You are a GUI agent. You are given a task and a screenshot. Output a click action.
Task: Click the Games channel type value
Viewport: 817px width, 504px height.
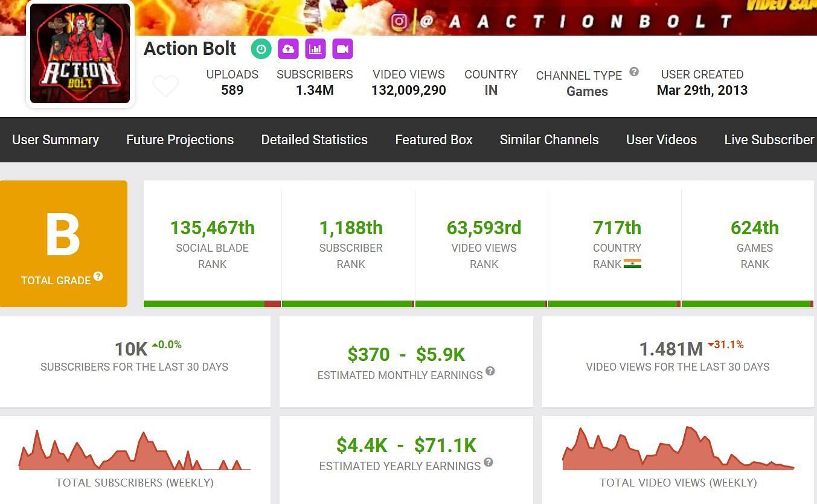[587, 92]
